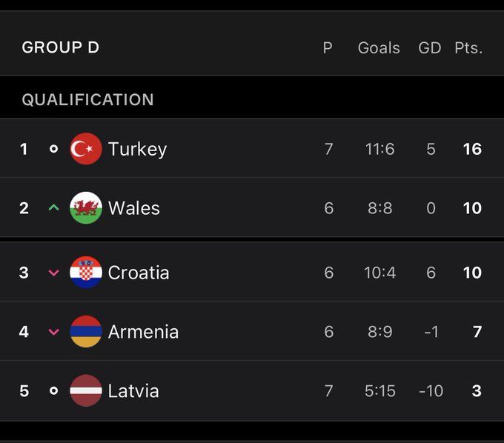Click the Goals column header
Viewport: 504px width, 443px height.
(379, 48)
